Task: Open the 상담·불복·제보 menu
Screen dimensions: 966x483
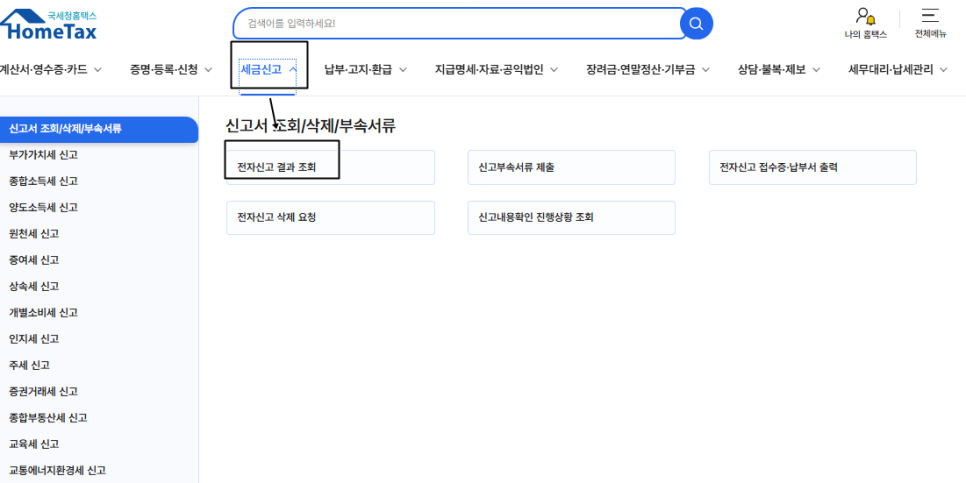Action: 772,70
